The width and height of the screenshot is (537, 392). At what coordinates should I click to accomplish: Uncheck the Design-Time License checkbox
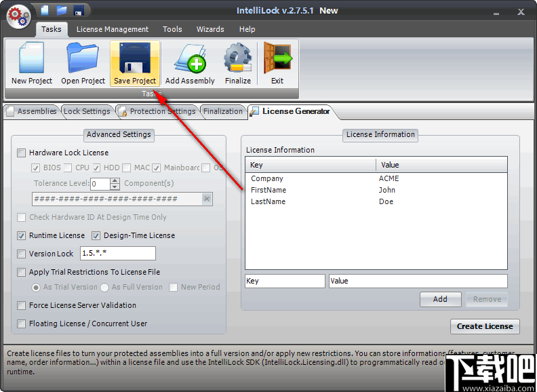click(96, 236)
